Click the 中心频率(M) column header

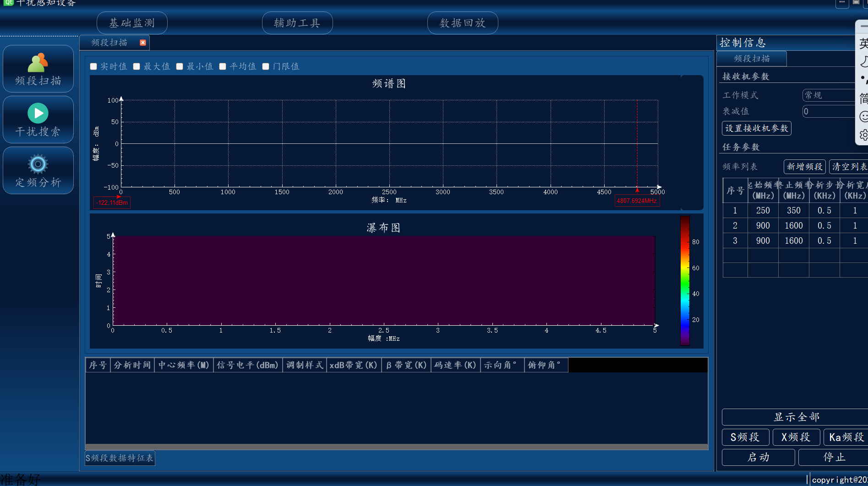[x=184, y=365]
